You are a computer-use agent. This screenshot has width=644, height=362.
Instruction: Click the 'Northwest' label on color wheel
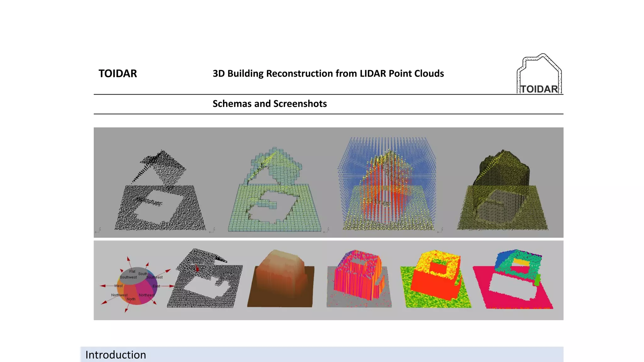tap(119, 295)
